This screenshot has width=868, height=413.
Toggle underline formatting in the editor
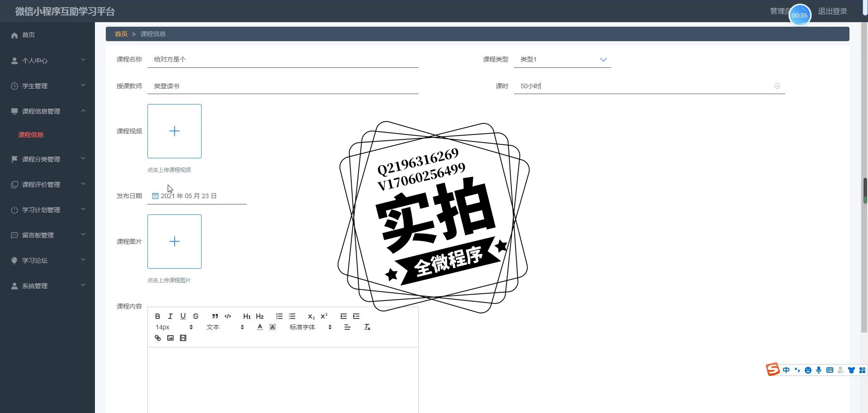[183, 316]
